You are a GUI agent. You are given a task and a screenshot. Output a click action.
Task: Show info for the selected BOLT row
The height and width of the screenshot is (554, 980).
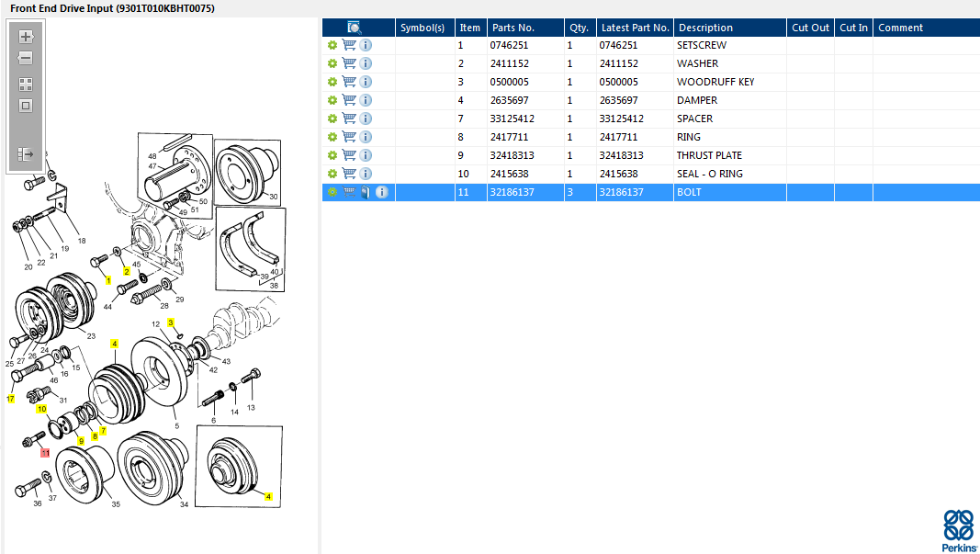click(x=382, y=192)
